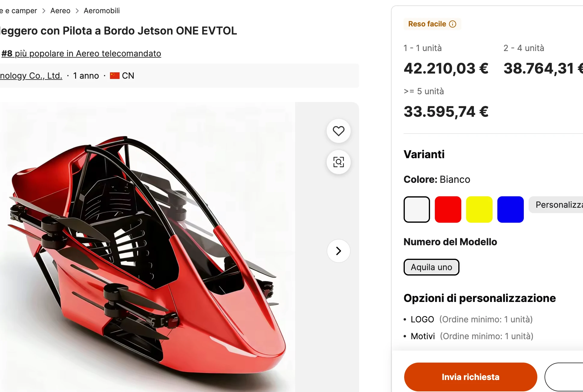Screen dimensions: 583x392
Task: Select the Aquila uno model option
Action: [431, 267]
